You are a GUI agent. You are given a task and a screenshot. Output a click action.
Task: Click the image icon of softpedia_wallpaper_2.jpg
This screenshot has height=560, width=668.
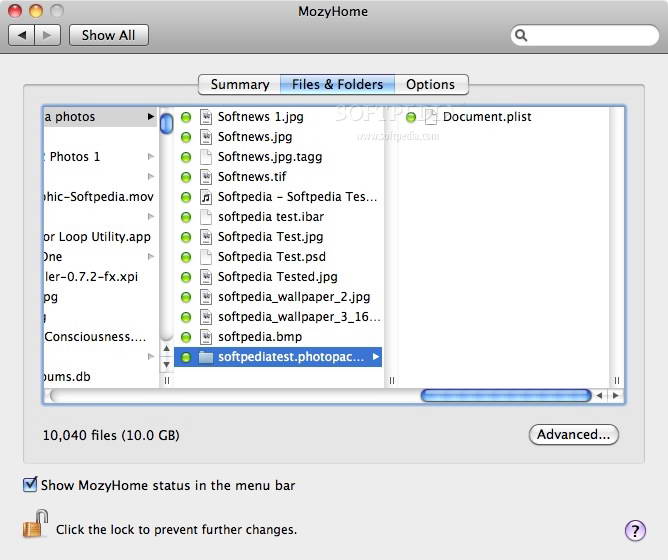[x=206, y=297]
